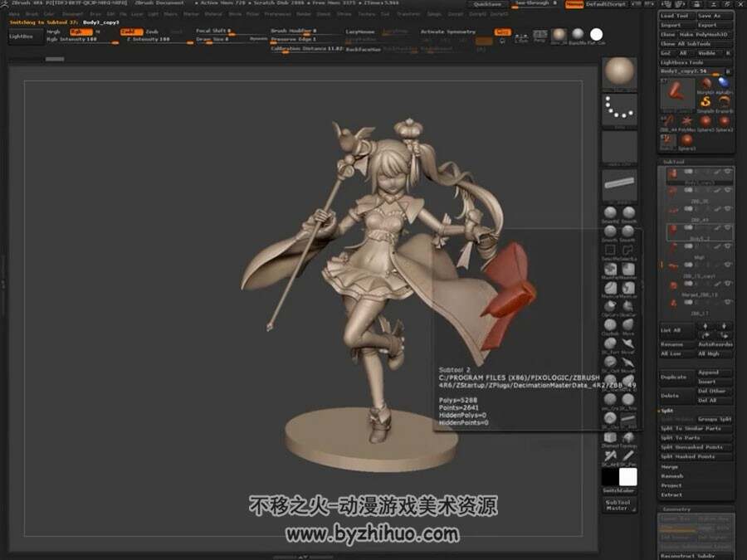Screen dimensions: 747x560
Task: Hide the Body3_copy3 subtool with its eye icon
Action: 727,172
